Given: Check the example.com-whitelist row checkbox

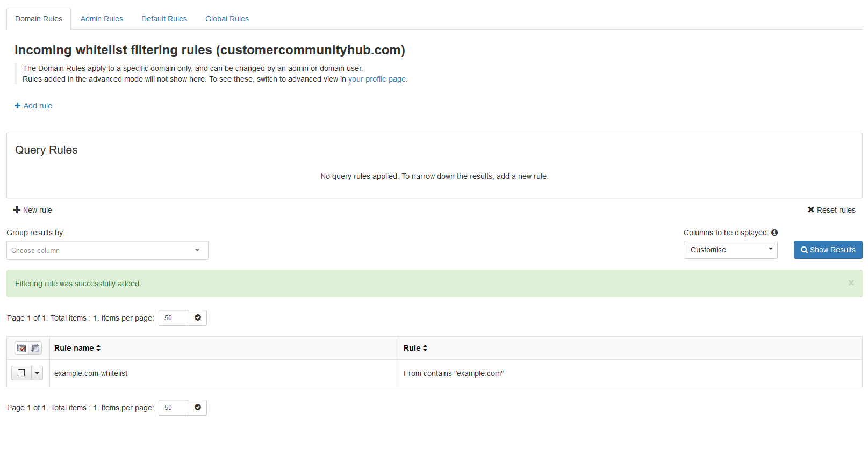Looking at the screenshot, I should [x=21, y=373].
